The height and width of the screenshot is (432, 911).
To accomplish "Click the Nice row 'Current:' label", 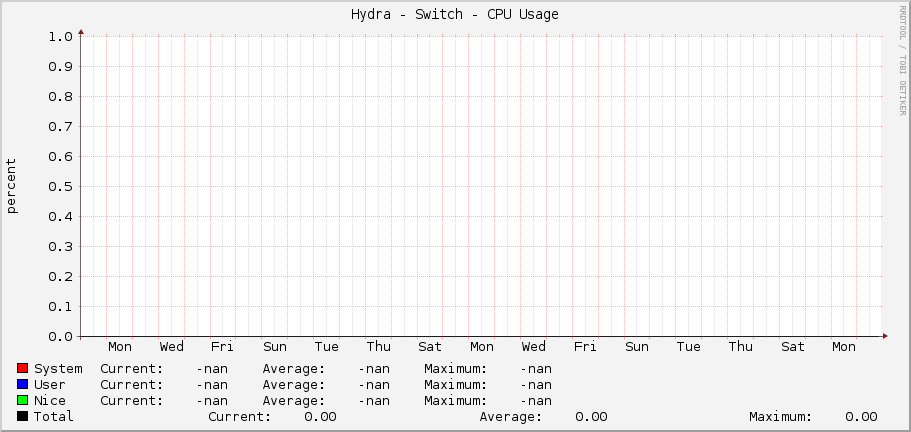I will 131,401.
